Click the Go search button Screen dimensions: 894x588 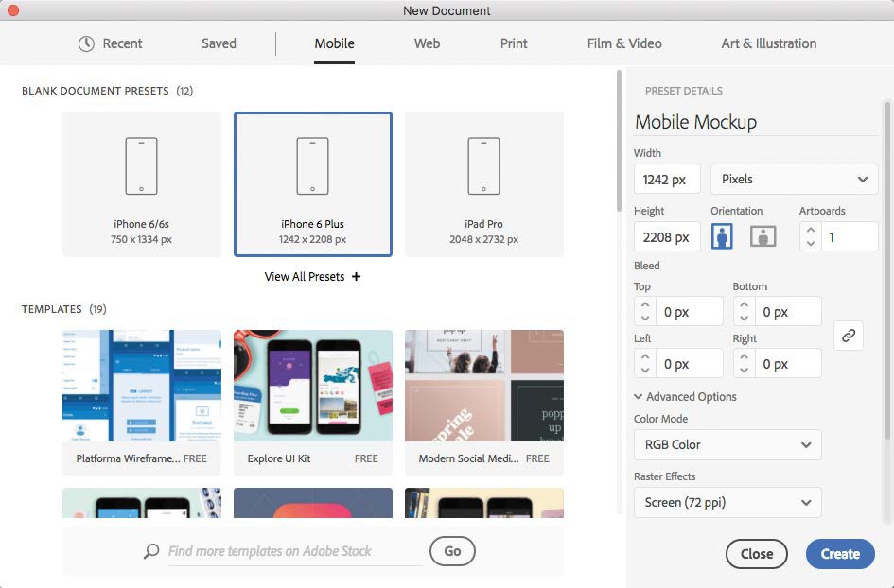click(453, 551)
